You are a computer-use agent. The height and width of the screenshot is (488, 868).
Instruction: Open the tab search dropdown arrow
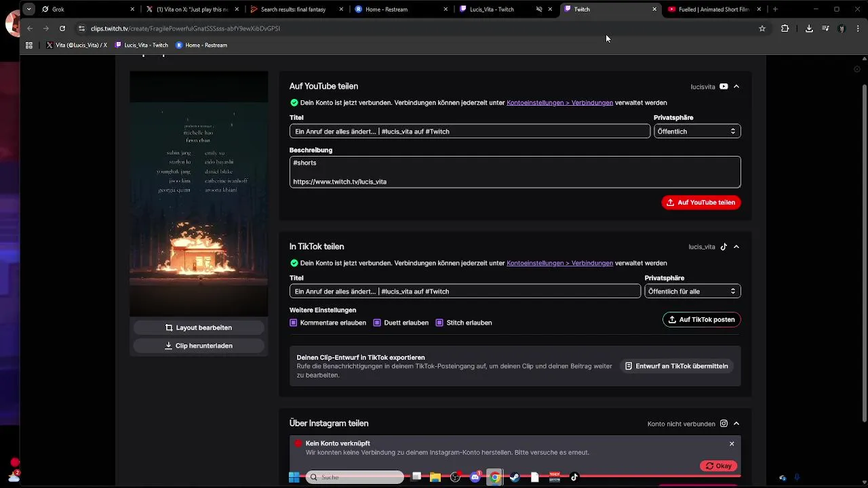tap(28, 9)
